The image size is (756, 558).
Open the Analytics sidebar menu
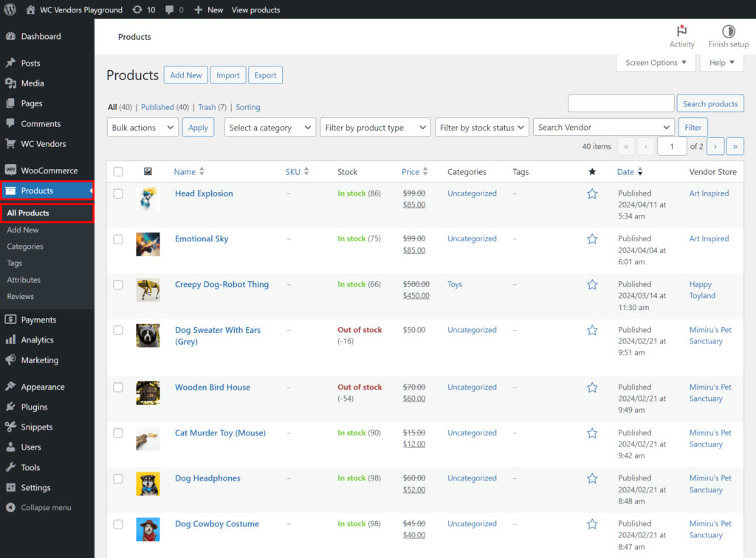tap(47, 340)
